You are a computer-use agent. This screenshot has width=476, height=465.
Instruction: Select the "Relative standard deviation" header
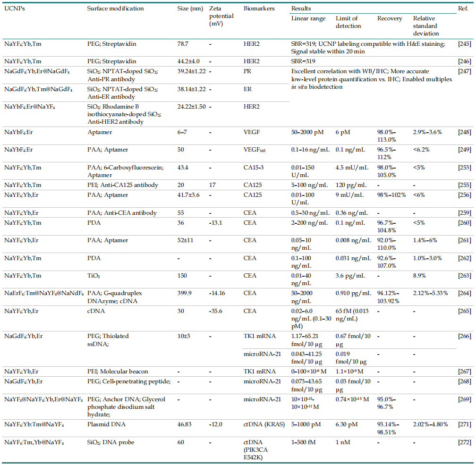(427, 26)
